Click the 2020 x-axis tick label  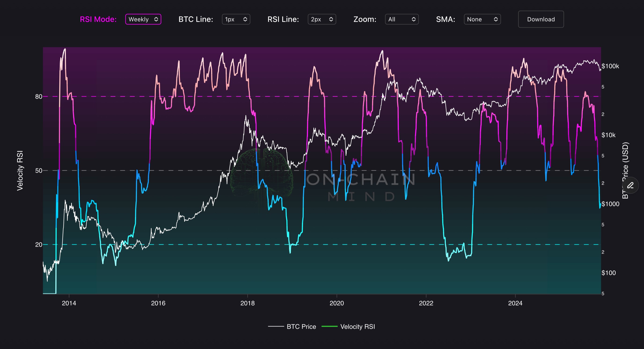337,303
